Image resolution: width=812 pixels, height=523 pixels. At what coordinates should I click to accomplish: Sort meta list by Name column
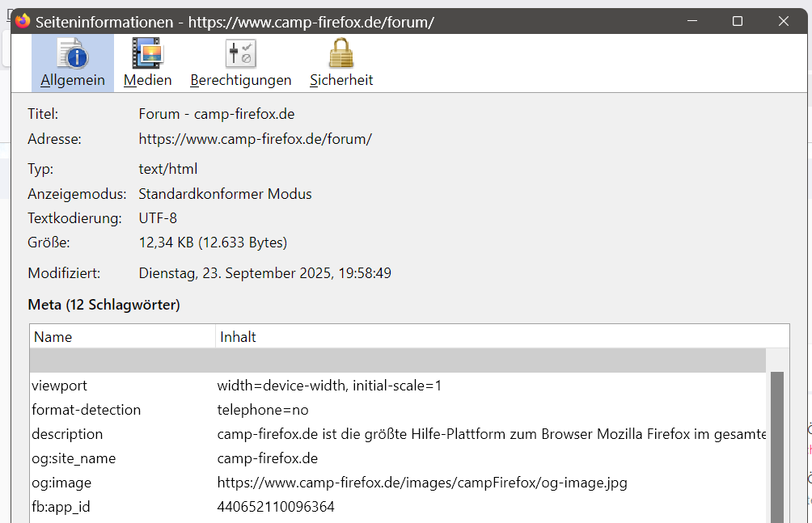pos(123,337)
